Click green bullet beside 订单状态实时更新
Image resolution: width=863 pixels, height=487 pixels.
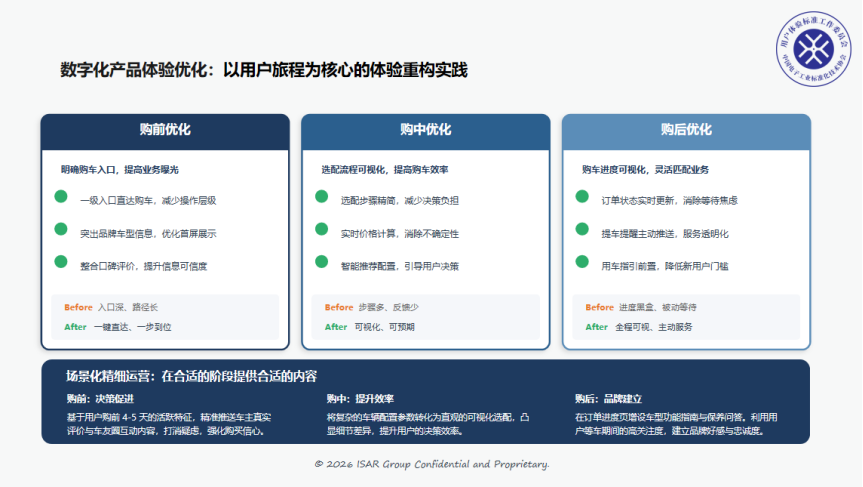click(582, 197)
